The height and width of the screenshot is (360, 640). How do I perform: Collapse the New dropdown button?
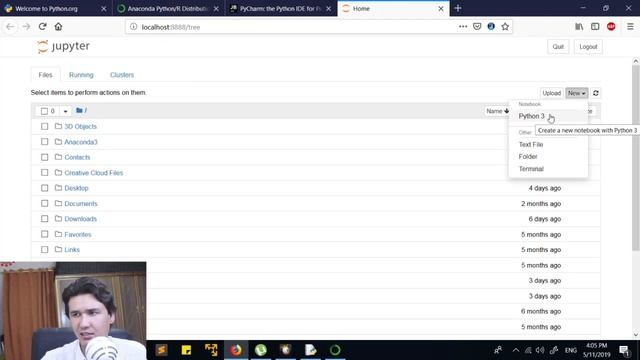coord(576,93)
